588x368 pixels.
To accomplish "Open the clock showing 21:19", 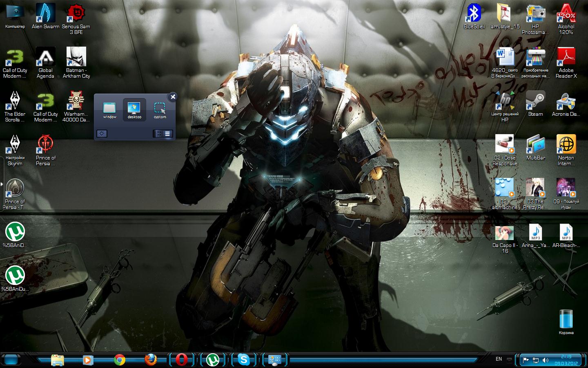I will (x=566, y=360).
